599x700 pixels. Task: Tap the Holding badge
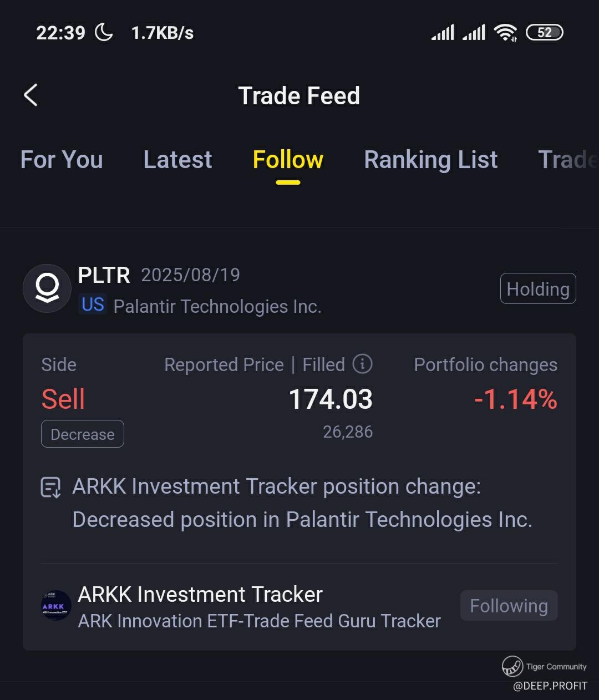click(x=537, y=289)
